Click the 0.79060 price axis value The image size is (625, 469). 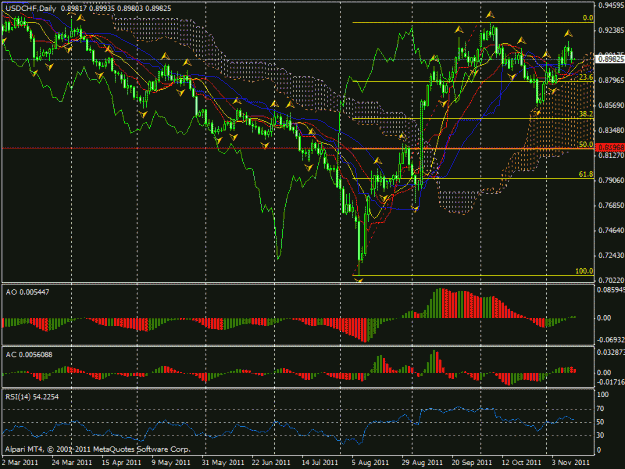(x=611, y=181)
